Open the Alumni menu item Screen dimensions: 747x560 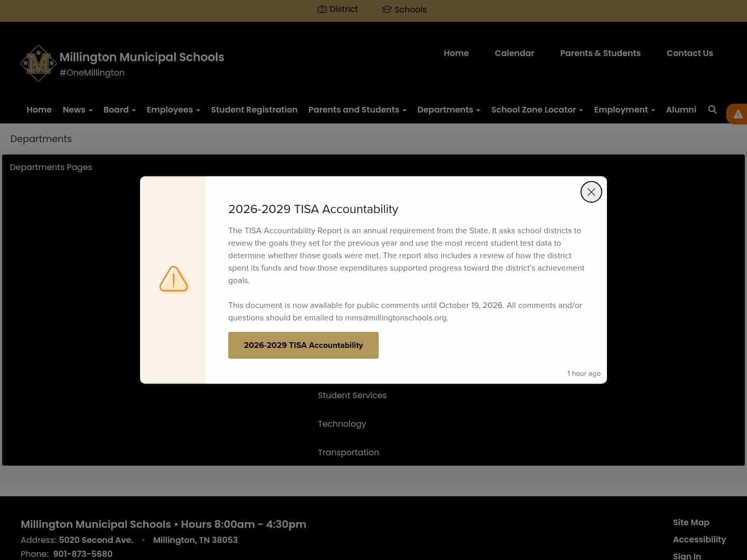point(681,109)
